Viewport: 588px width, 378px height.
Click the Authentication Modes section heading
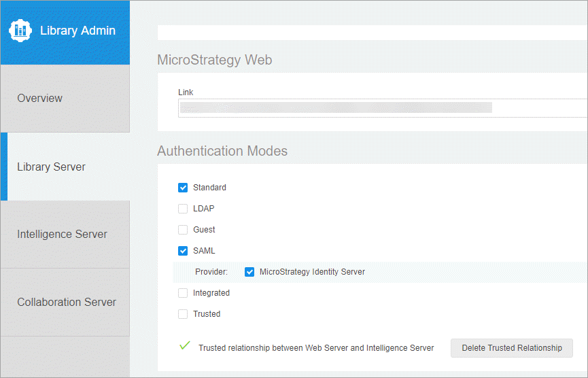(x=222, y=151)
